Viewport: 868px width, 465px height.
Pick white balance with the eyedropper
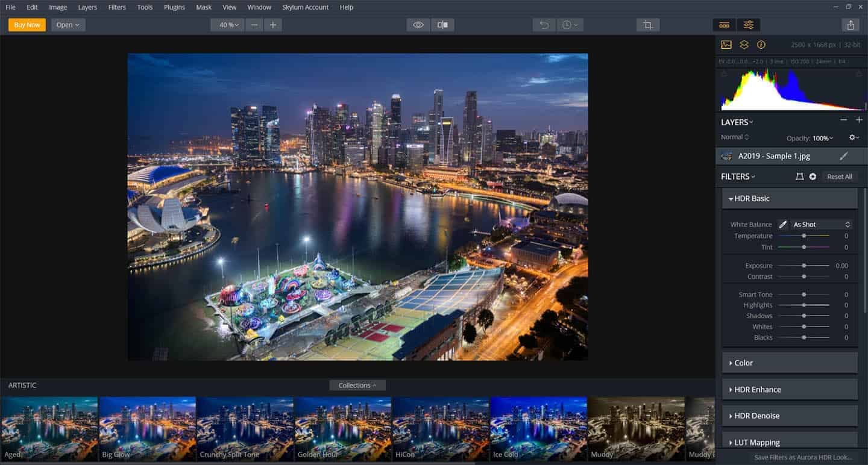coord(783,225)
